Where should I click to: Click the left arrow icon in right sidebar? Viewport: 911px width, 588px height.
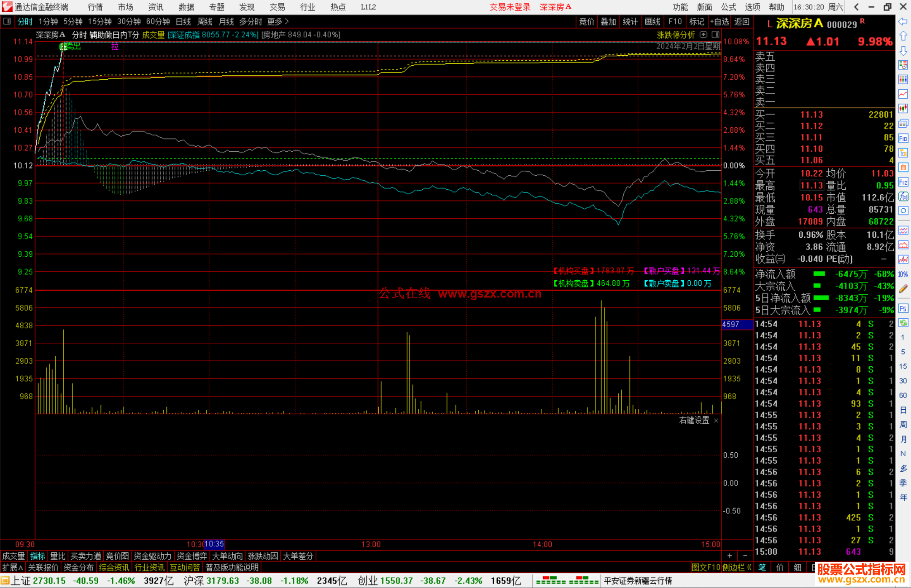coord(903,21)
